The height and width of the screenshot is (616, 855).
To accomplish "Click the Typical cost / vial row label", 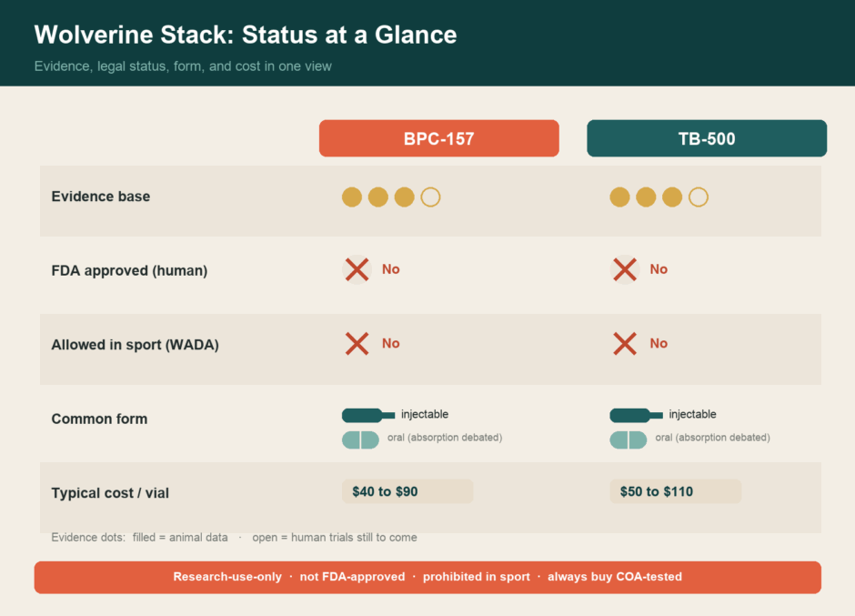I will pyautogui.click(x=110, y=493).
